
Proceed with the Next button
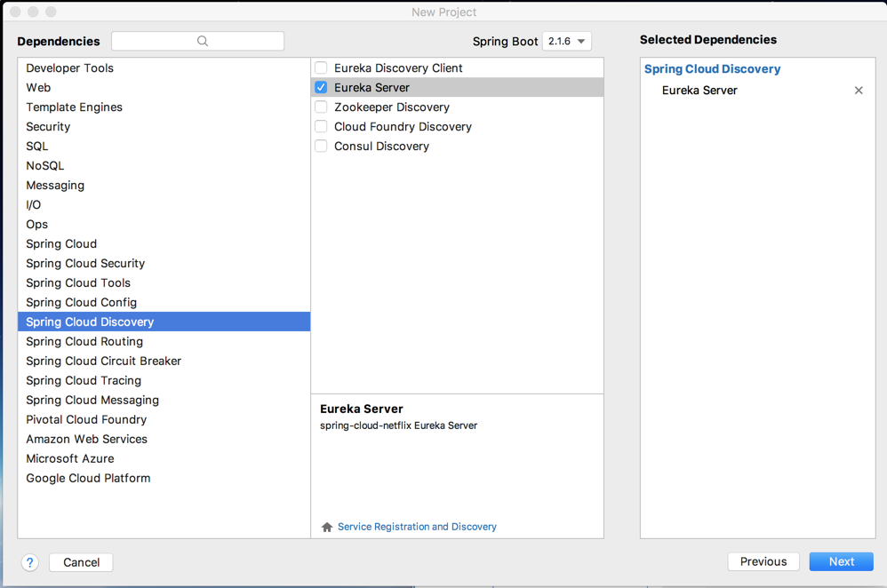(841, 561)
